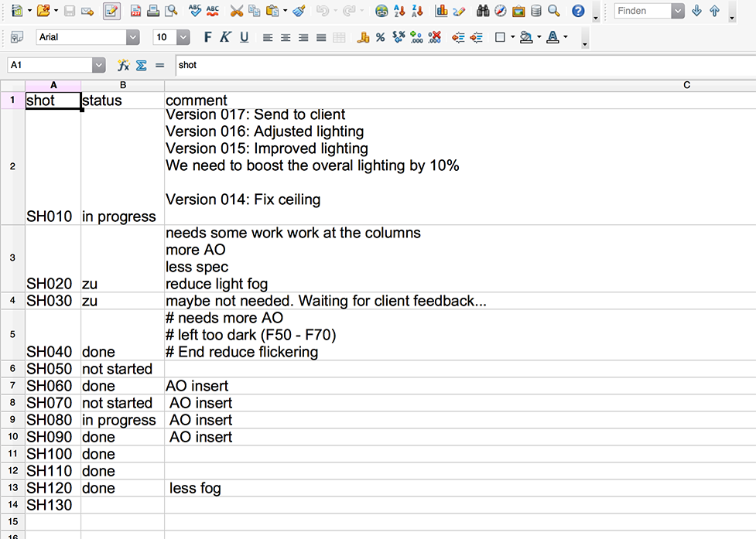Toggle Edit File mode
Screen dimensions: 756x539
tap(111, 11)
